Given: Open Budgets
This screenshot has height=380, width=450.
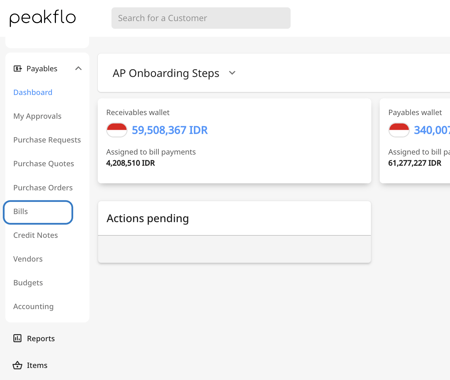Looking at the screenshot, I should click(28, 283).
